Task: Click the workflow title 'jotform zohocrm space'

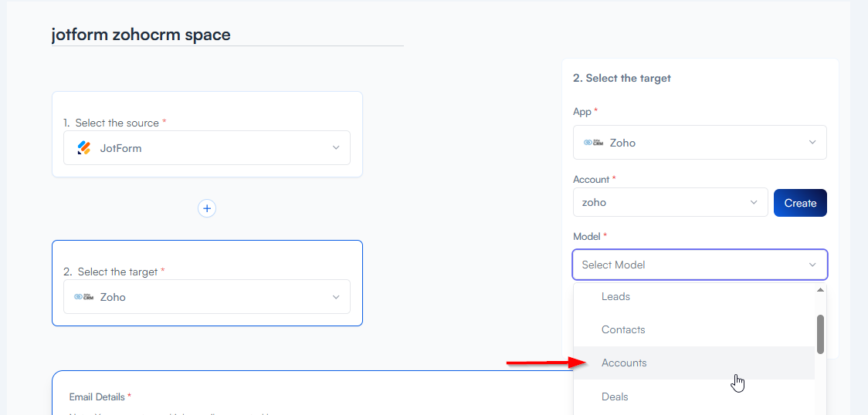Action: (141, 35)
